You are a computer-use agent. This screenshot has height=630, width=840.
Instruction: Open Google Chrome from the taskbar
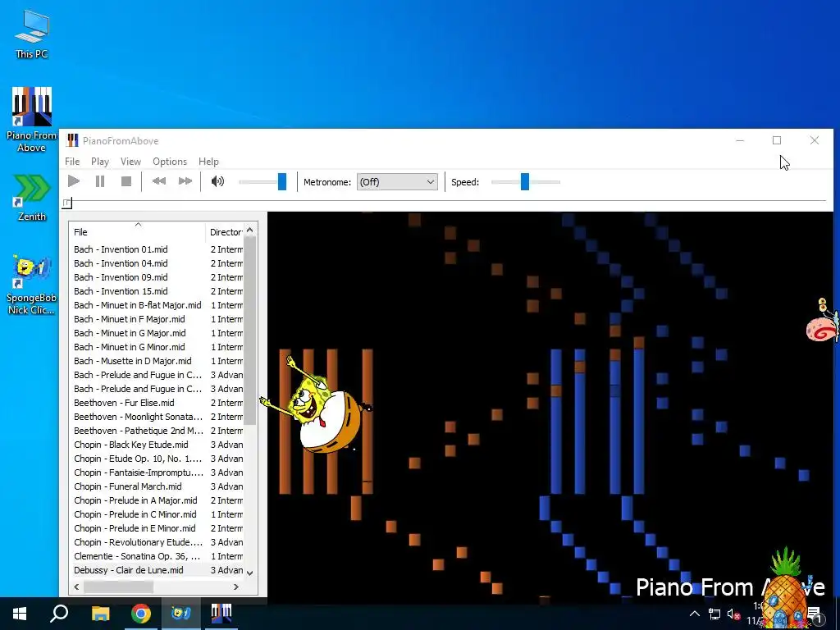(141, 614)
